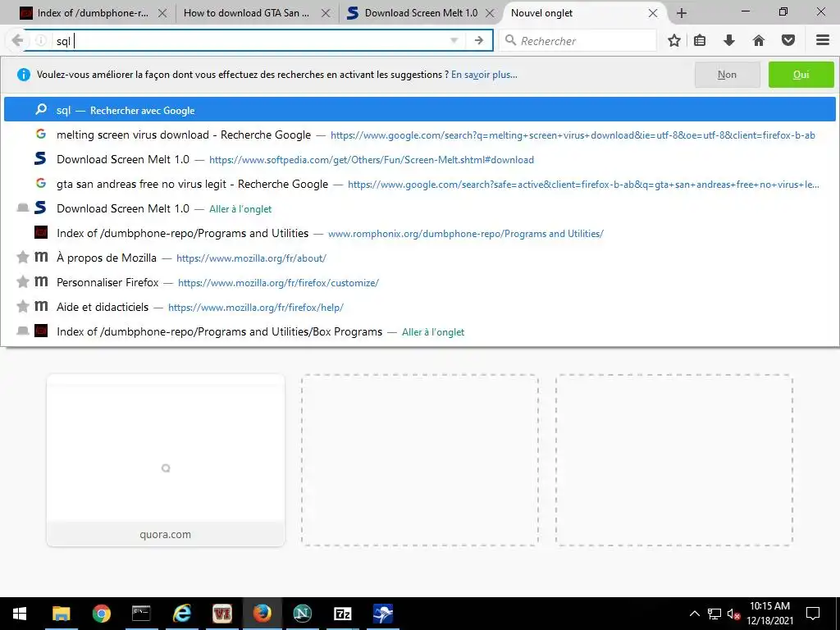Image resolution: width=840 pixels, height=630 pixels.
Task: Open the bookmarks list icon
Action: click(700, 40)
